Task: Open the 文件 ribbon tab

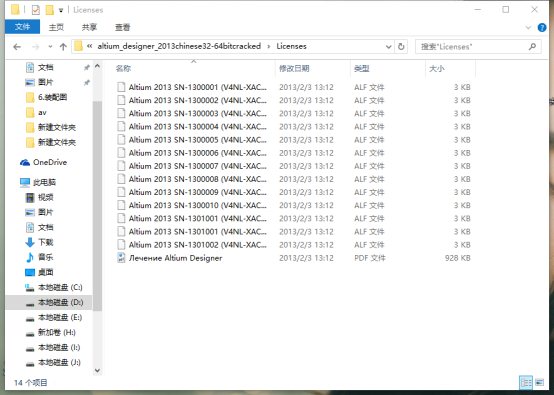Action: (x=22, y=27)
